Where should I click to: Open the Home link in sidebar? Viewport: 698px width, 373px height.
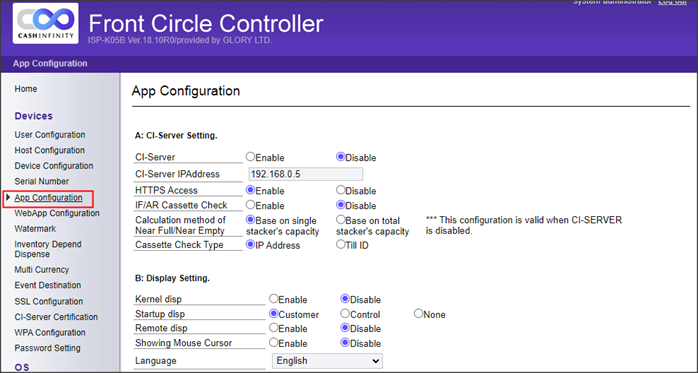(x=26, y=89)
